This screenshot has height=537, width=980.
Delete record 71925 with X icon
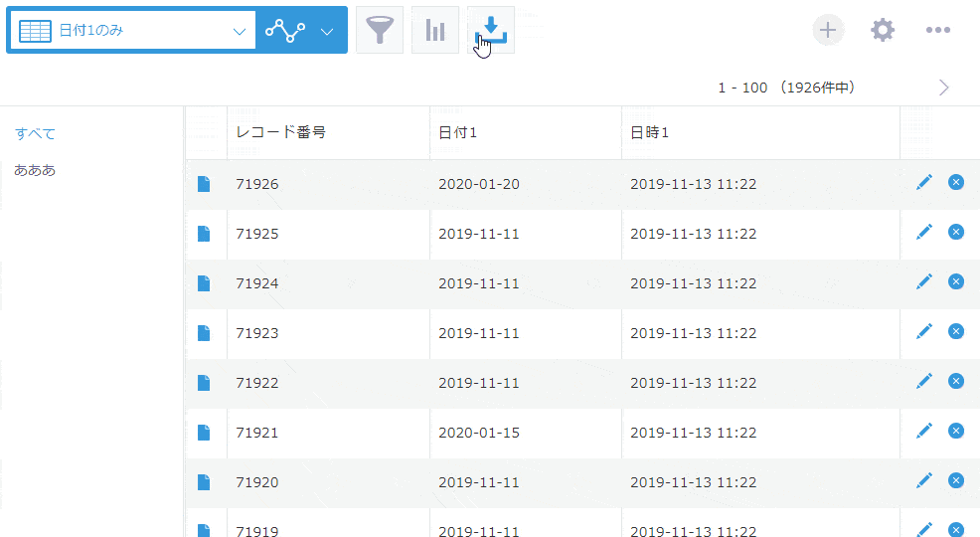point(955,232)
